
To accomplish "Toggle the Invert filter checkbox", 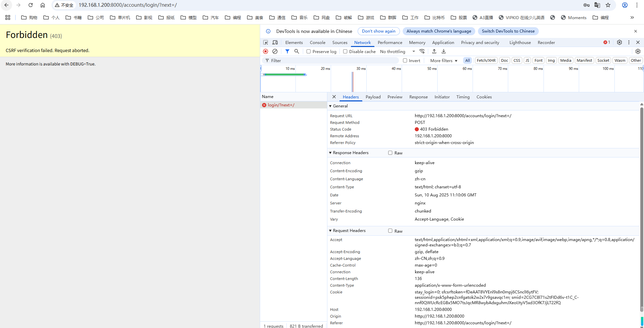I will (405, 60).
